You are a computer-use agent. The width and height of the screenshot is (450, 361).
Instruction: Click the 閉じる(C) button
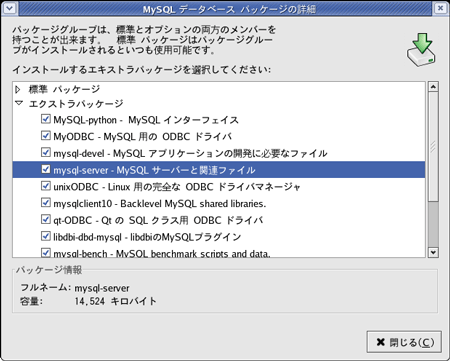tap(404, 342)
